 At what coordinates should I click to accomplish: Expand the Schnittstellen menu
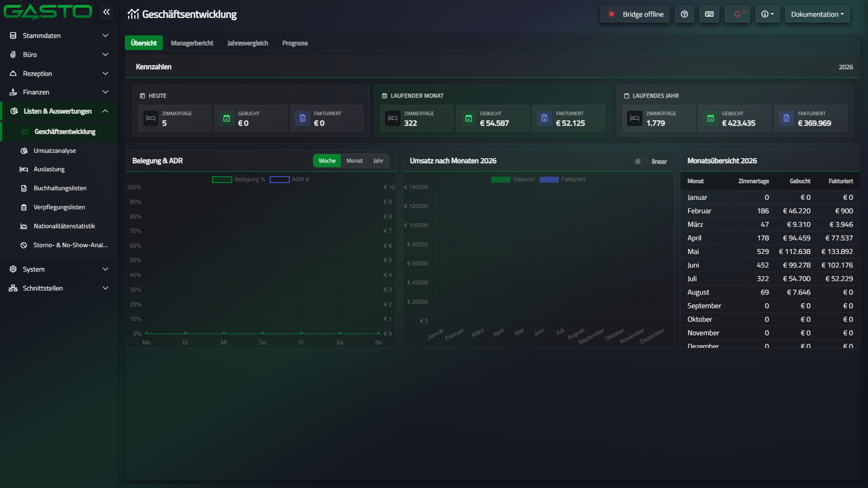coord(59,288)
